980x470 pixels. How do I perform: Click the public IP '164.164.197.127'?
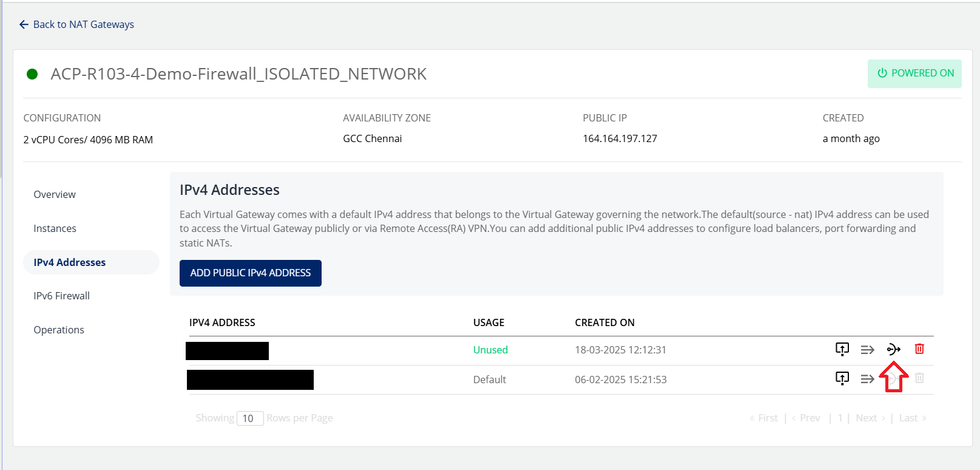(x=620, y=138)
